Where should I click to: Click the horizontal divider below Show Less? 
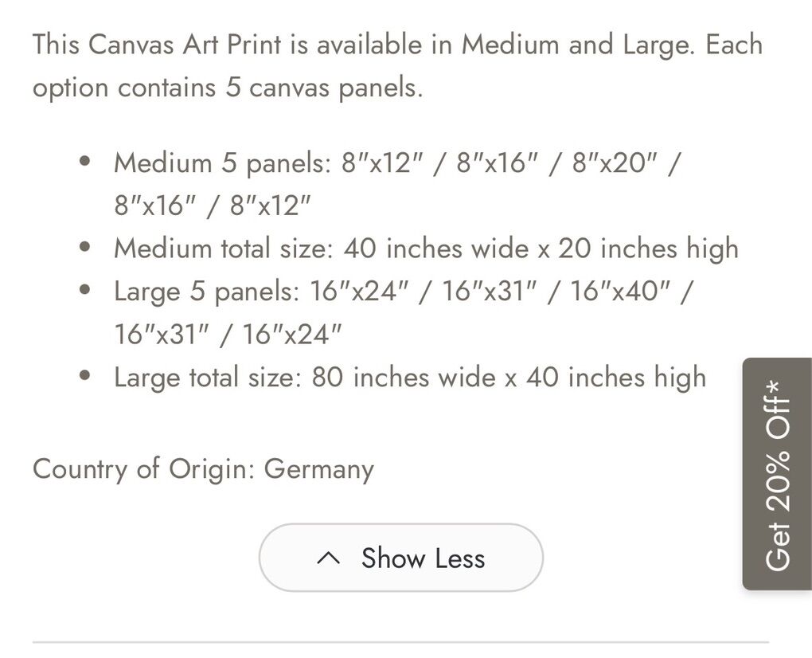coord(400,641)
